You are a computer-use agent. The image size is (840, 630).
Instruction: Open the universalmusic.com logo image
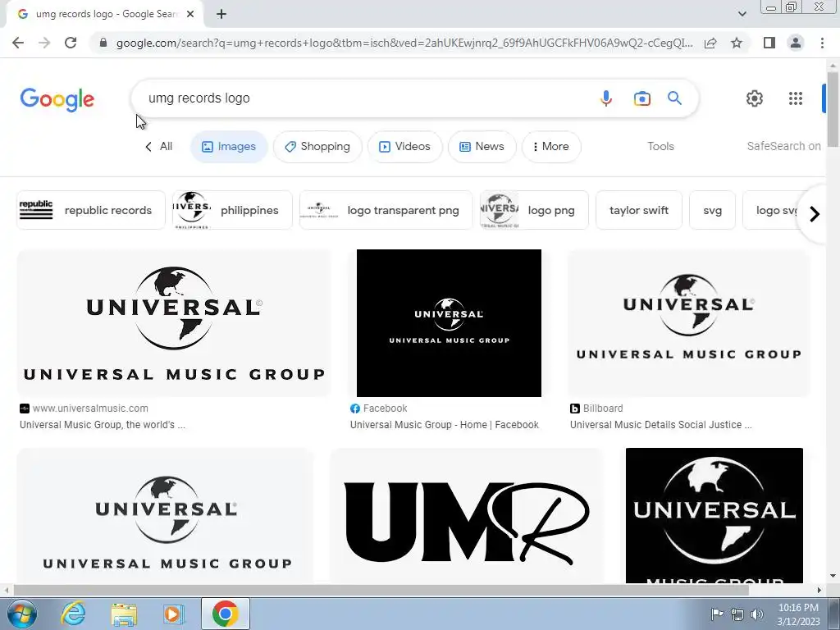point(174,323)
